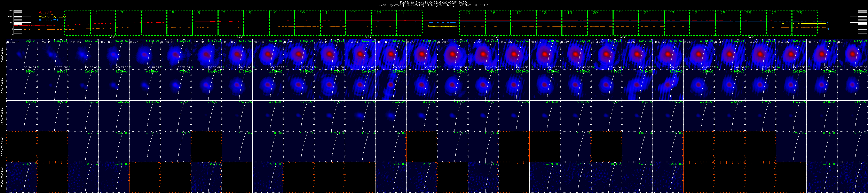
Task: Open 12.0-25.0 keV image in 00:33:08 column
Action: coord(330,116)
